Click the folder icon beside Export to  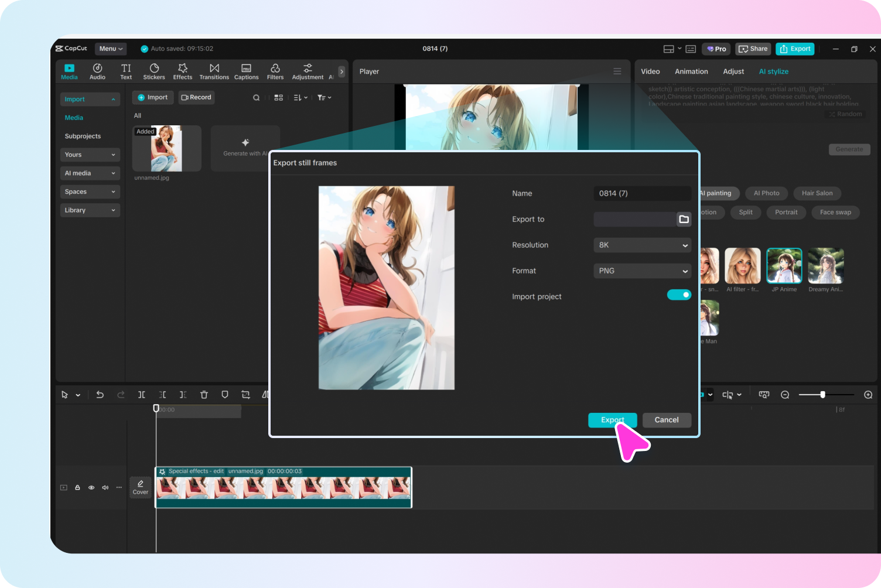tap(684, 219)
